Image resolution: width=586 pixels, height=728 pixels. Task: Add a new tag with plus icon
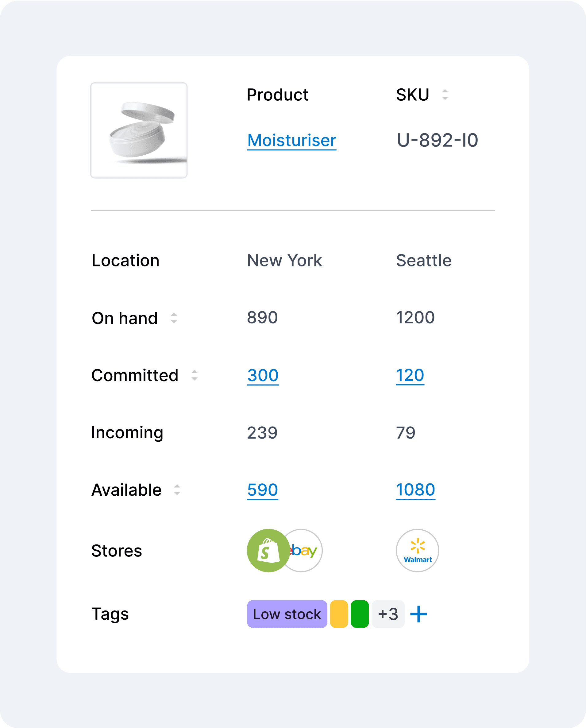click(x=418, y=614)
